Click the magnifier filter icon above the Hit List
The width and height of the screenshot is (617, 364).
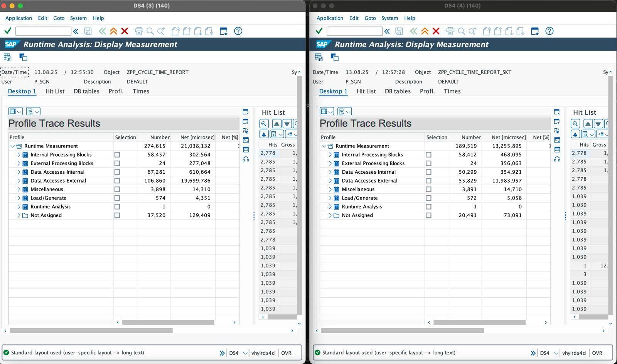(x=264, y=124)
